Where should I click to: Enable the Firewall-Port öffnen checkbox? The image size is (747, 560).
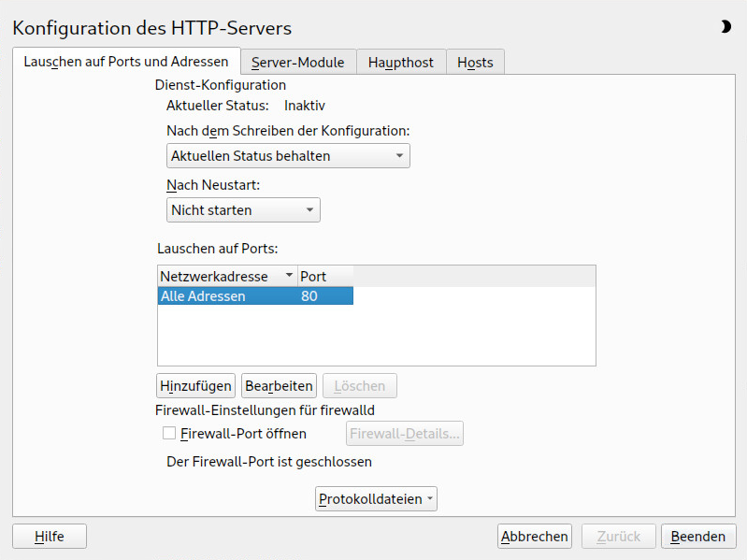pos(169,433)
